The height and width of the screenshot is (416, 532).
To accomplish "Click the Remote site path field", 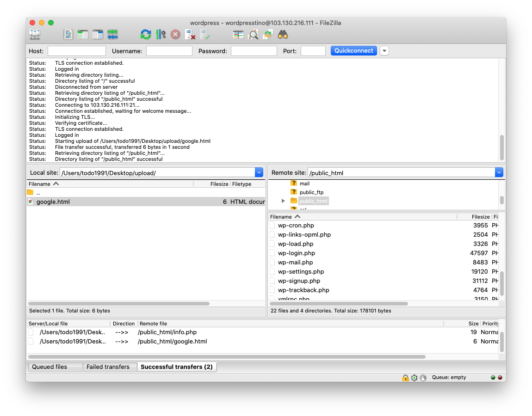I will pyautogui.click(x=402, y=173).
